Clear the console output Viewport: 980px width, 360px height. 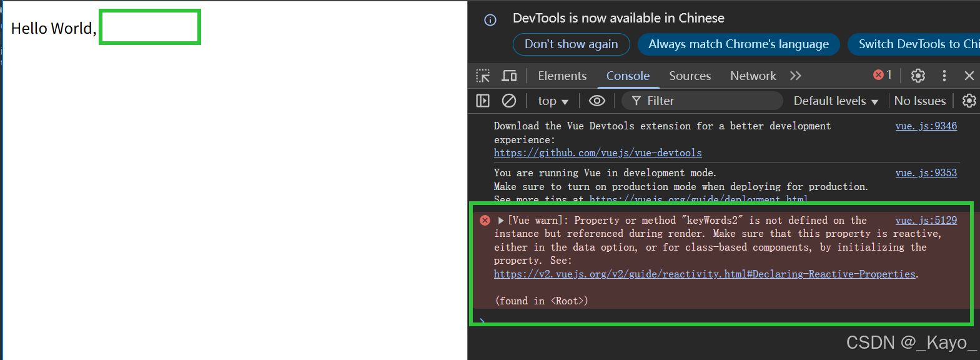509,101
